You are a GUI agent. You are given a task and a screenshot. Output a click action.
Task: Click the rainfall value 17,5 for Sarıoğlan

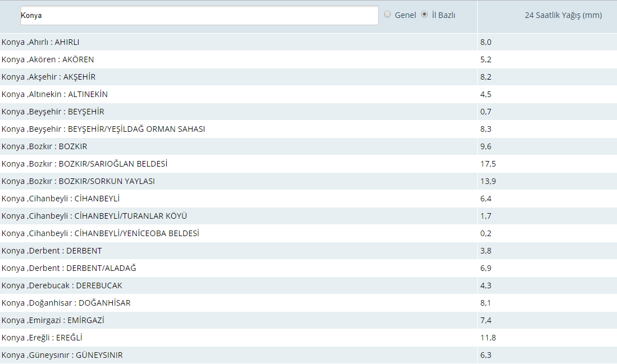(488, 164)
